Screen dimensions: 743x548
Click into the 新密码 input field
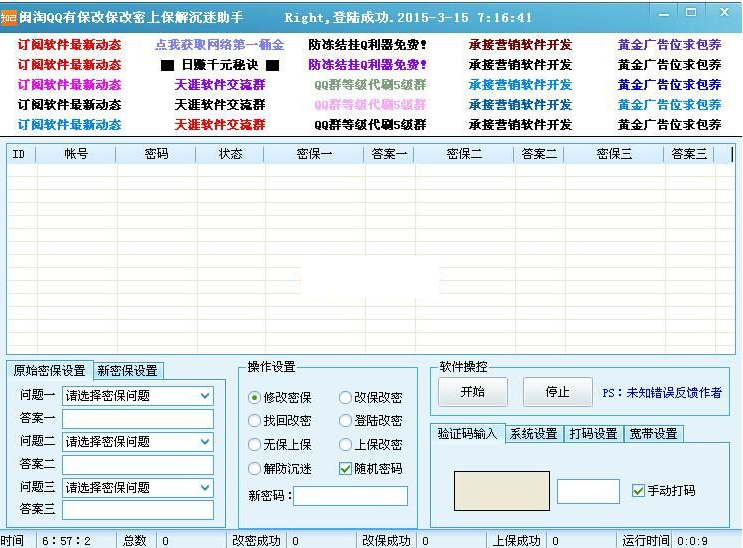(x=350, y=496)
